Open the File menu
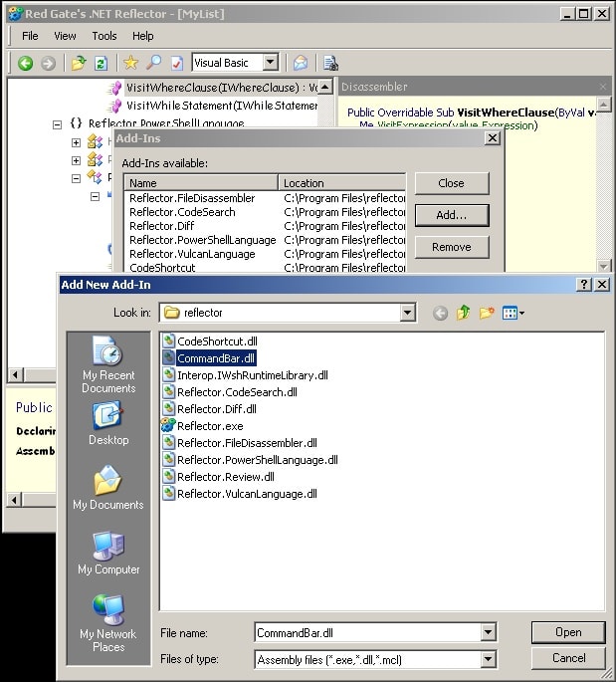 (30, 36)
